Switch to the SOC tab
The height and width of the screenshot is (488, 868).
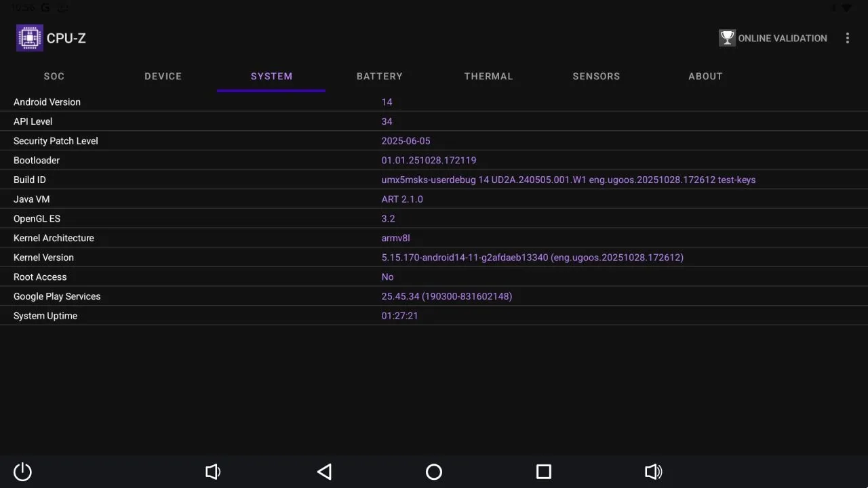[x=54, y=76]
